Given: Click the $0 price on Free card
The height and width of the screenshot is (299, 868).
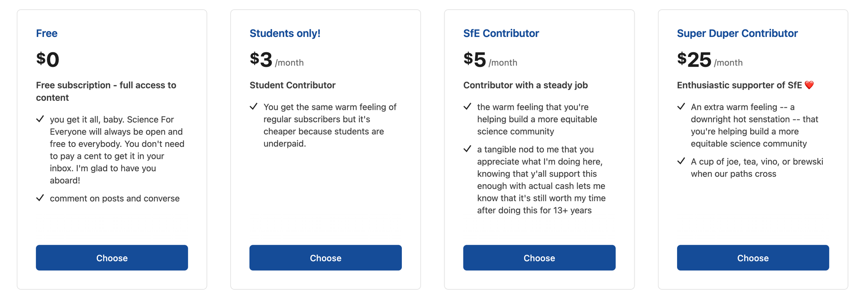Looking at the screenshot, I should (x=48, y=60).
